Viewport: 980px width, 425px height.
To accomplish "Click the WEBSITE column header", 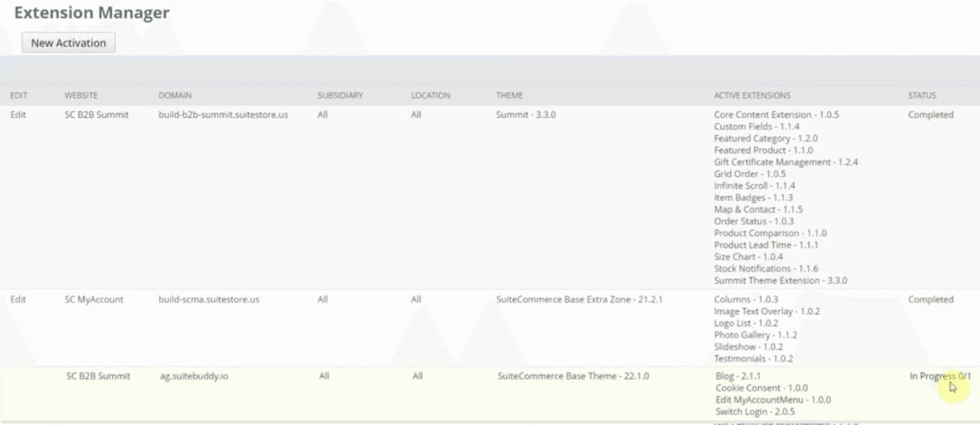I will [81, 96].
